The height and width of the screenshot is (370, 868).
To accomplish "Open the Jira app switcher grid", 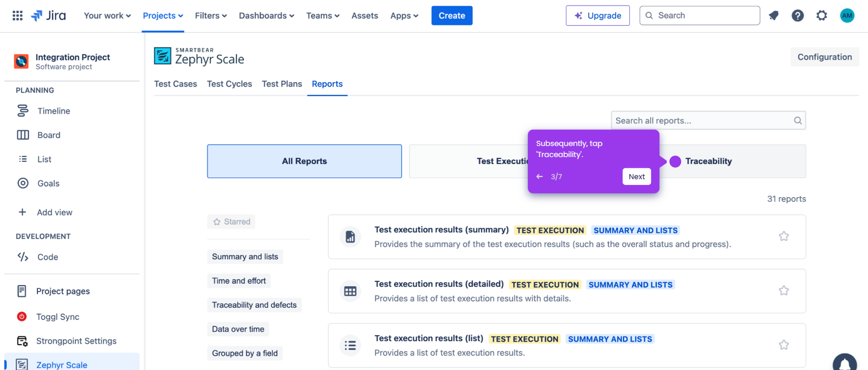I will coord(17,16).
